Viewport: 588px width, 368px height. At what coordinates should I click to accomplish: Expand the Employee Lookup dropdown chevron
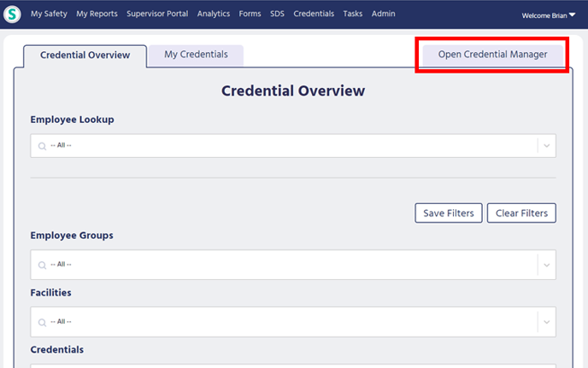pyautogui.click(x=547, y=146)
